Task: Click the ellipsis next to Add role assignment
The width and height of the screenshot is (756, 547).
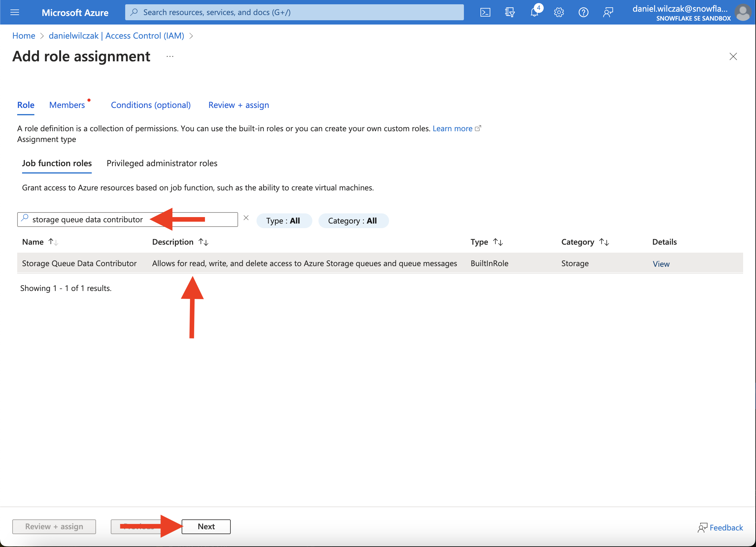Action: pos(170,56)
